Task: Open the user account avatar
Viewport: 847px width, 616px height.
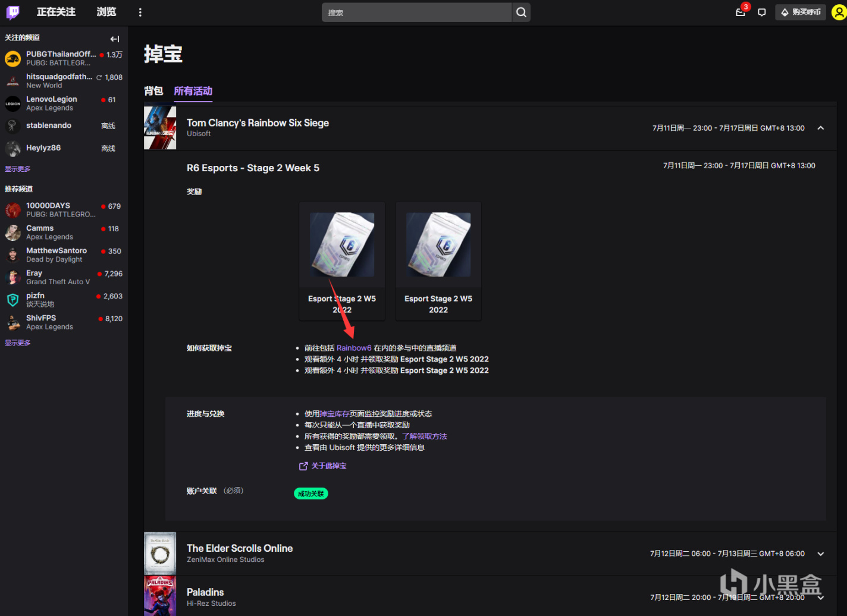Action: pos(839,12)
